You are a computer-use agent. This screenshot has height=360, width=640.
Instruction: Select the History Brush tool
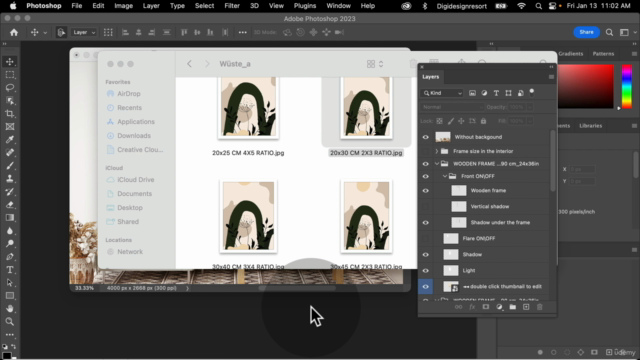tap(10, 191)
